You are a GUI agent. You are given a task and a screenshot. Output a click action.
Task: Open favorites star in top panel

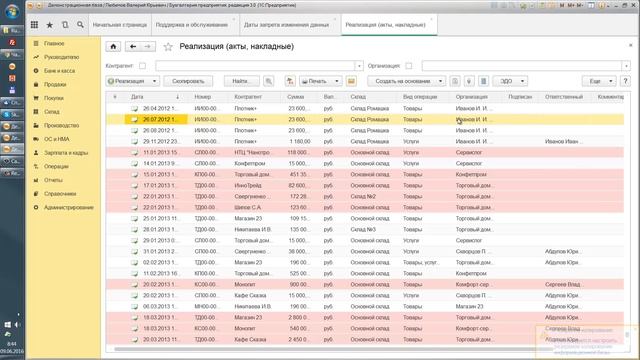[49, 25]
